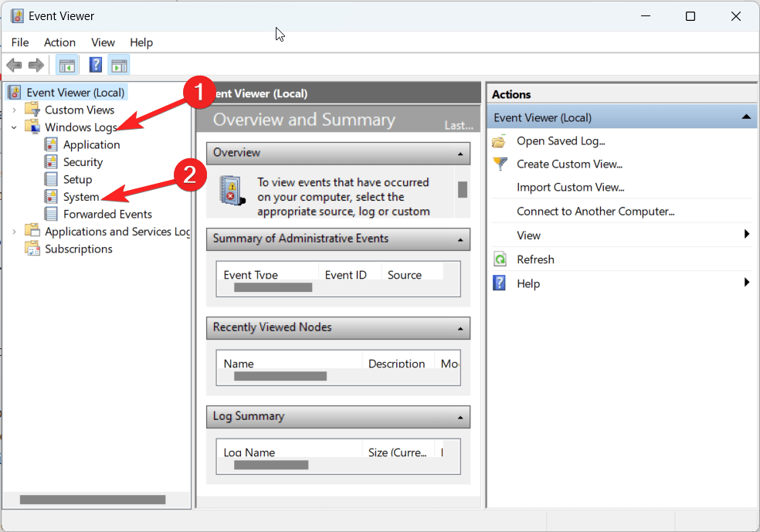
Task: Collapse the Overview section
Action: coord(460,154)
